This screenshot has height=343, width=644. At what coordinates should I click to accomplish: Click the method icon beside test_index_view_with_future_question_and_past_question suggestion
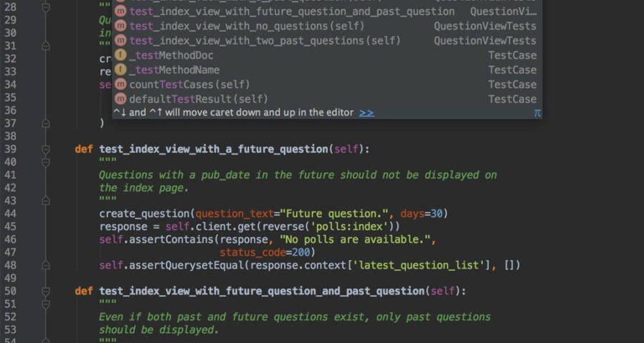[120, 11]
